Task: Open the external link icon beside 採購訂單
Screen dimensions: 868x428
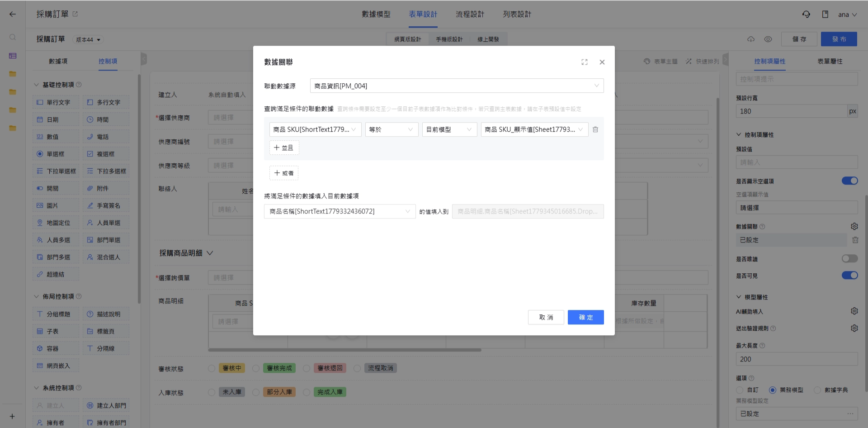Action: [x=75, y=14]
